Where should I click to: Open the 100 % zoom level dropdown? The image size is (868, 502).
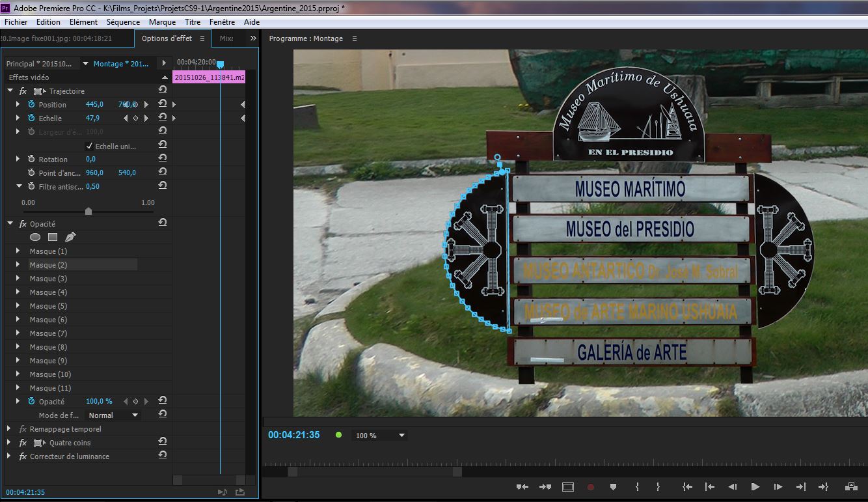[380, 435]
